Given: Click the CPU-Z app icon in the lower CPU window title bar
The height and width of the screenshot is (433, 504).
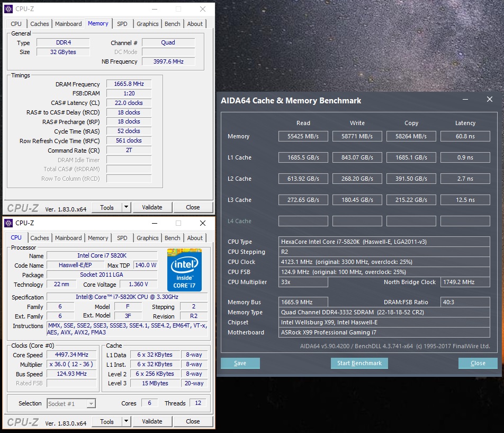Looking at the screenshot, I should click(x=8, y=223).
